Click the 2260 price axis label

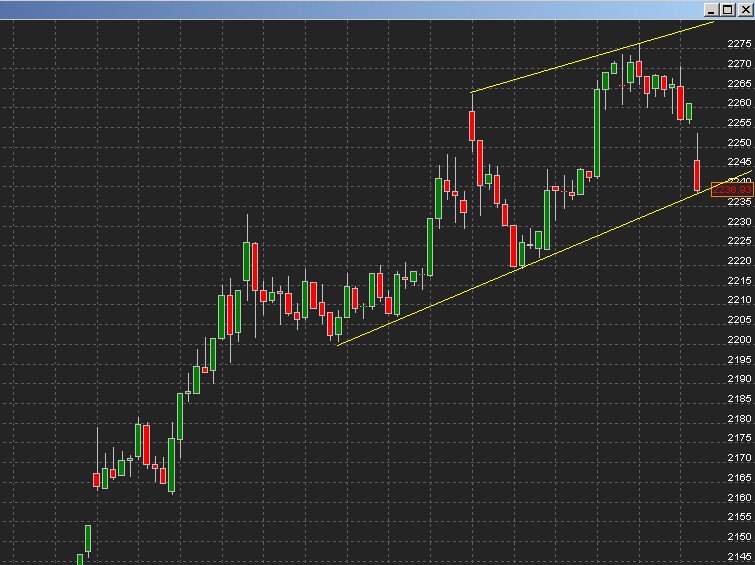pyautogui.click(x=739, y=103)
